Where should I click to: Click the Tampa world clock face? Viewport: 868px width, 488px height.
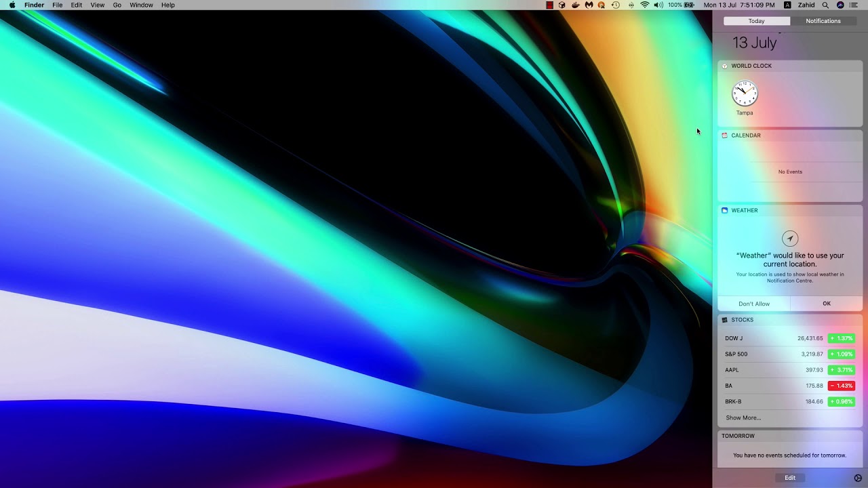(x=745, y=94)
